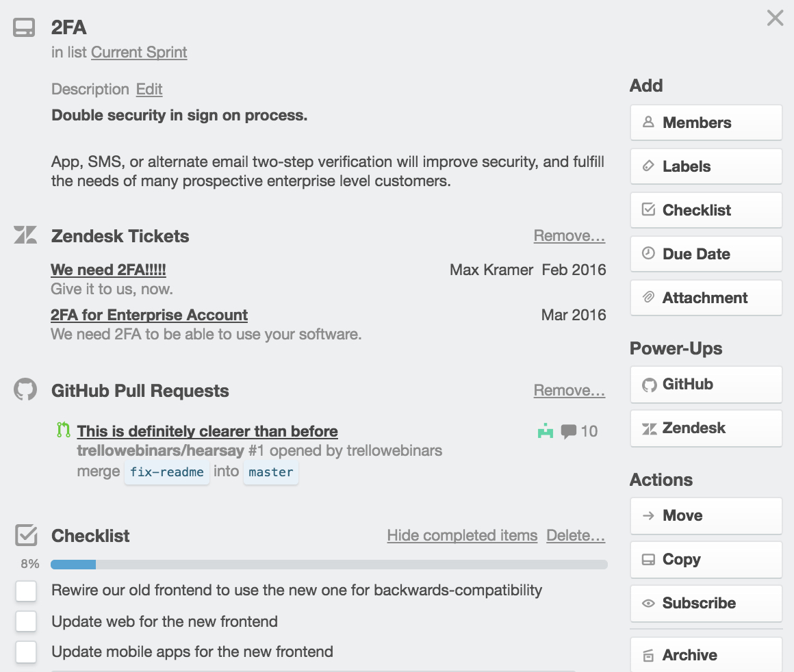The image size is (794, 672).
Task: Copy this card
Action: click(706, 560)
